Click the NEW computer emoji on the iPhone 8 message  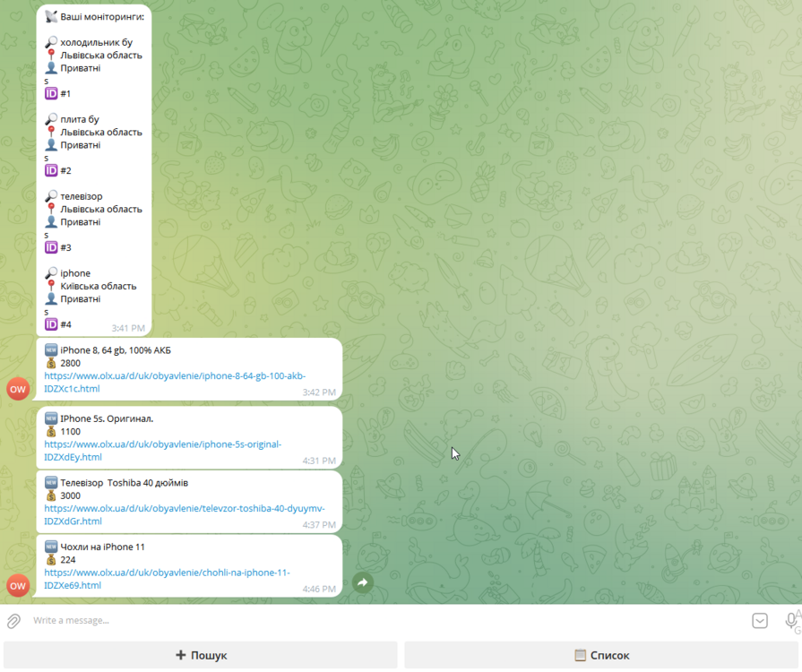(x=51, y=349)
